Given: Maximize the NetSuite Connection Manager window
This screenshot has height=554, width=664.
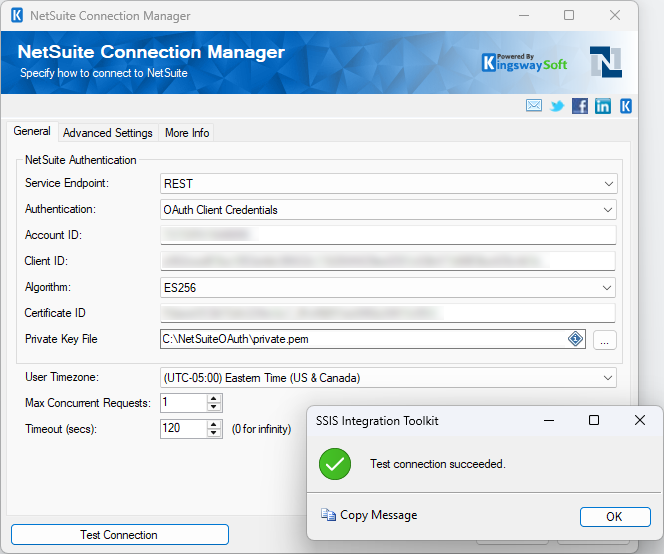Looking at the screenshot, I should point(569,16).
